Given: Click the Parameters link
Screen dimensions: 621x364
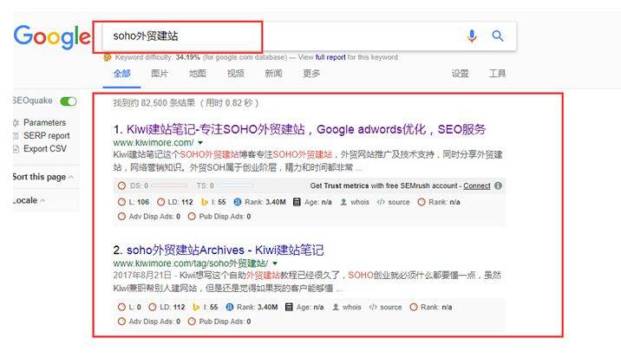Looking at the screenshot, I should [x=44, y=123].
